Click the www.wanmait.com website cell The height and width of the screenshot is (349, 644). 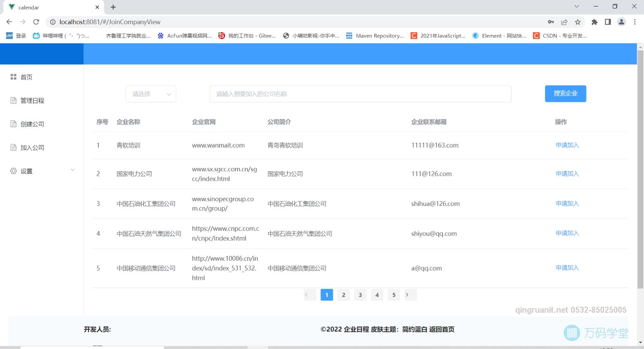click(218, 145)
